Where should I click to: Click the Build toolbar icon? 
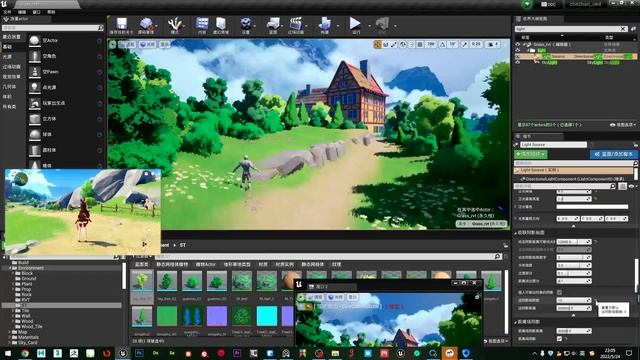[x=324, y=24]
